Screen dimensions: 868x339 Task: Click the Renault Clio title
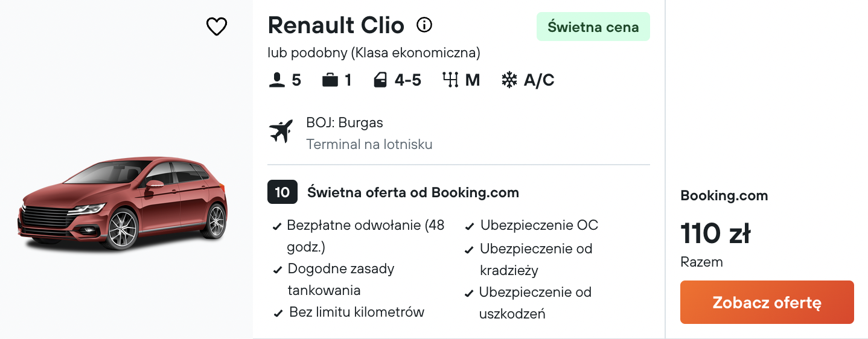coord(336,25)
